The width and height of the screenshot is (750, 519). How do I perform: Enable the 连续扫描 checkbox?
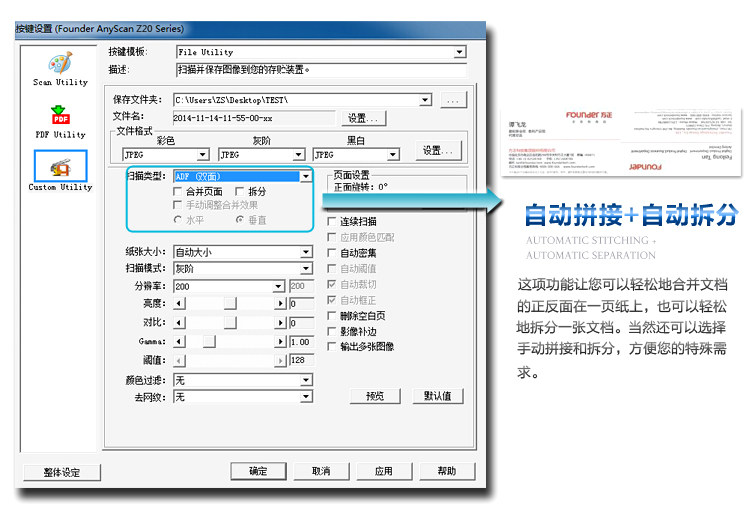(331, 221)
